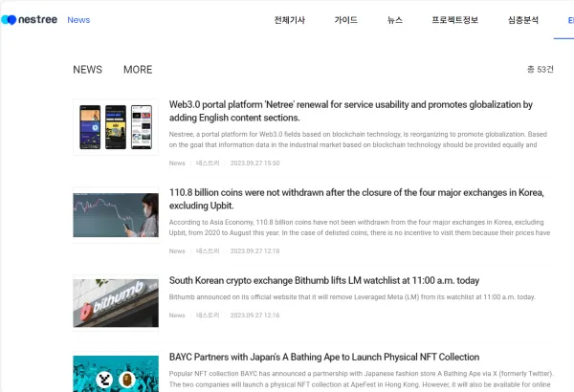The height and width of the screenshot is (392, 574).
Task: Open the 프로젝트정보 menu item
Action: 454,20
